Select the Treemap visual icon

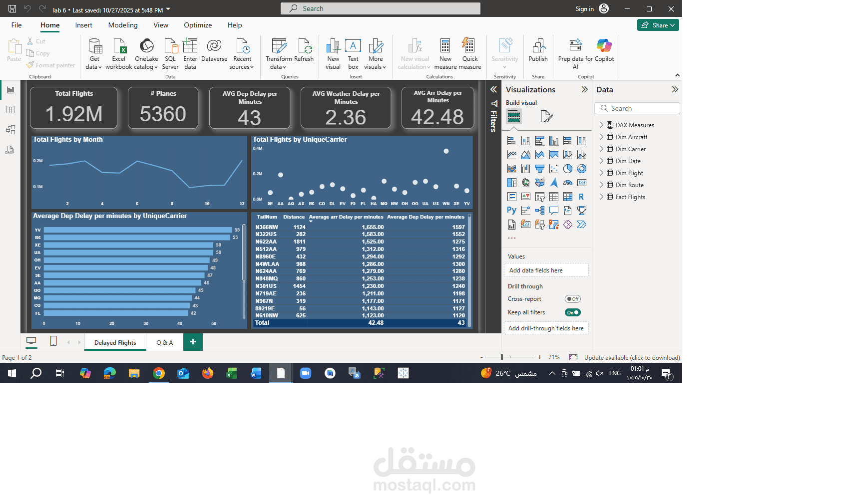tap(511, 183)
